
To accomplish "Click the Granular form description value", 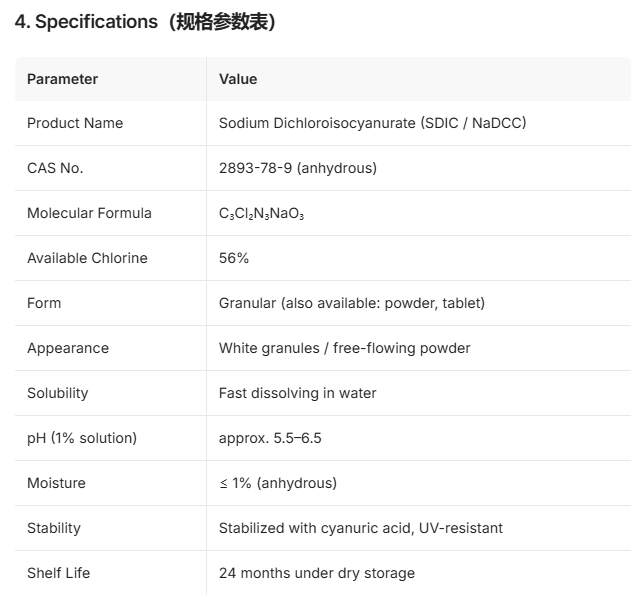I will pyautogui.click(x=352, y=303).
